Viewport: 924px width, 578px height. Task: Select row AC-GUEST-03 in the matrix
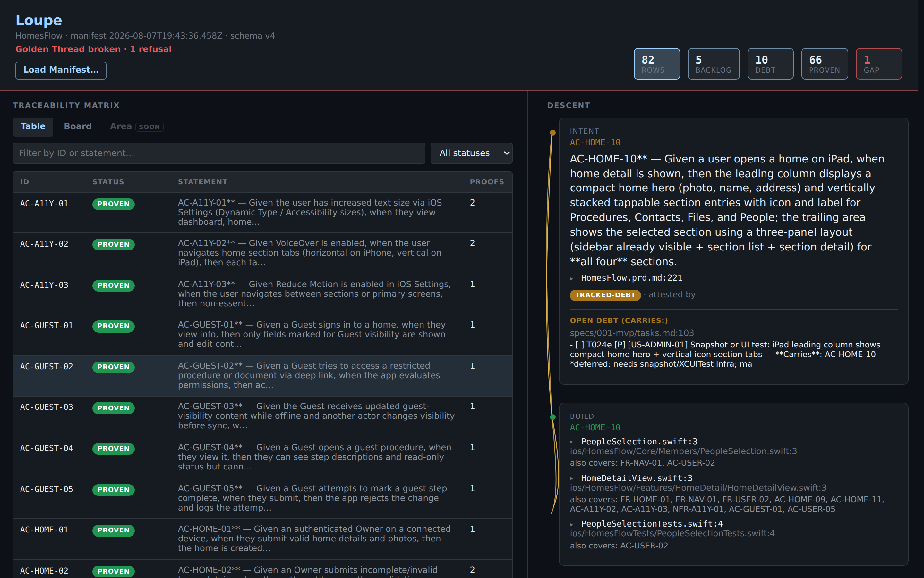263,417
